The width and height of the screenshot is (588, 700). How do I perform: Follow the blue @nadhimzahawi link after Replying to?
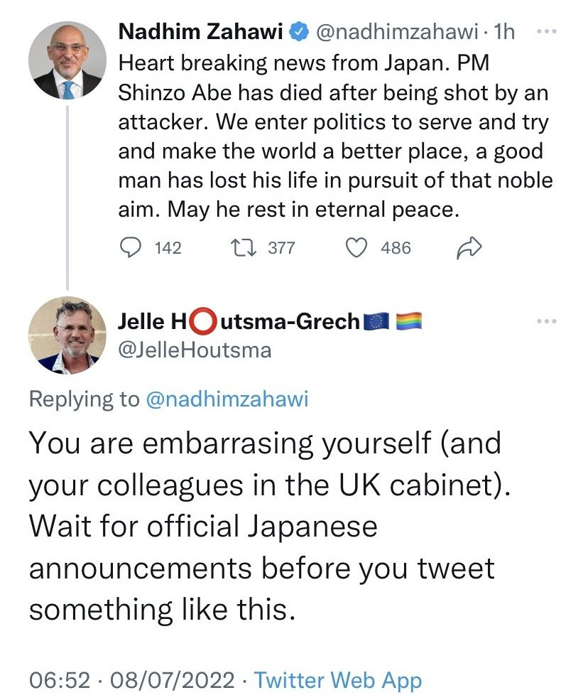tap(227, 399)
